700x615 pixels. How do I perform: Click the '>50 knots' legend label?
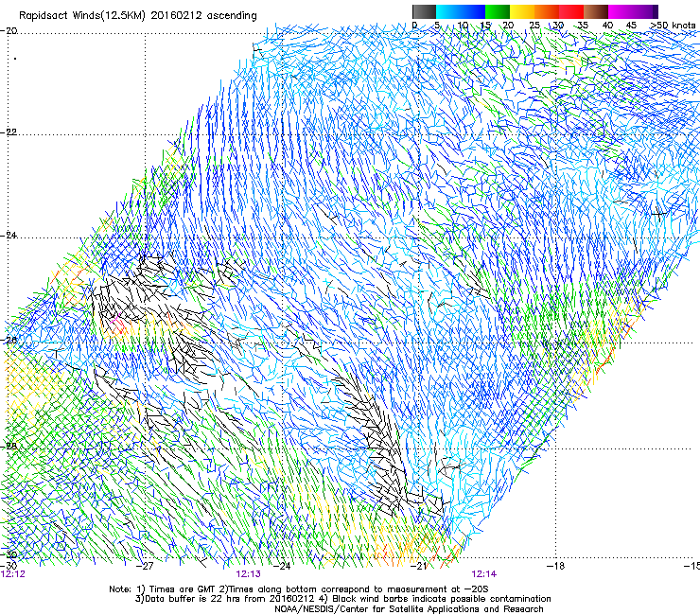[x=673, y=26]
